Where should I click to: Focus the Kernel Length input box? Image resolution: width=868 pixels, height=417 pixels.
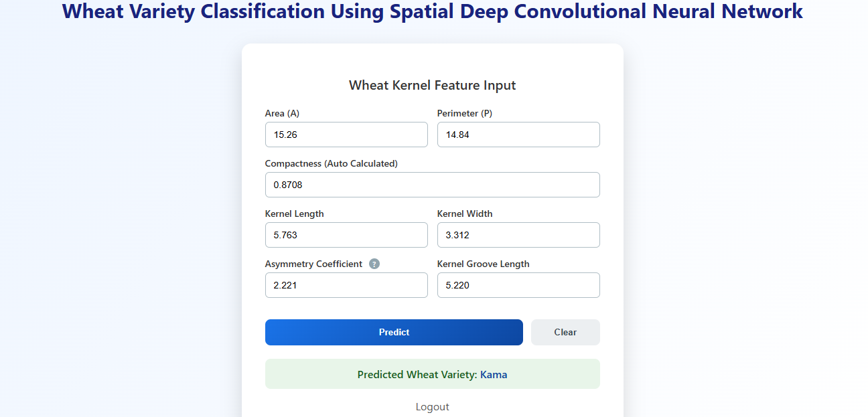(x=346, y=235)
